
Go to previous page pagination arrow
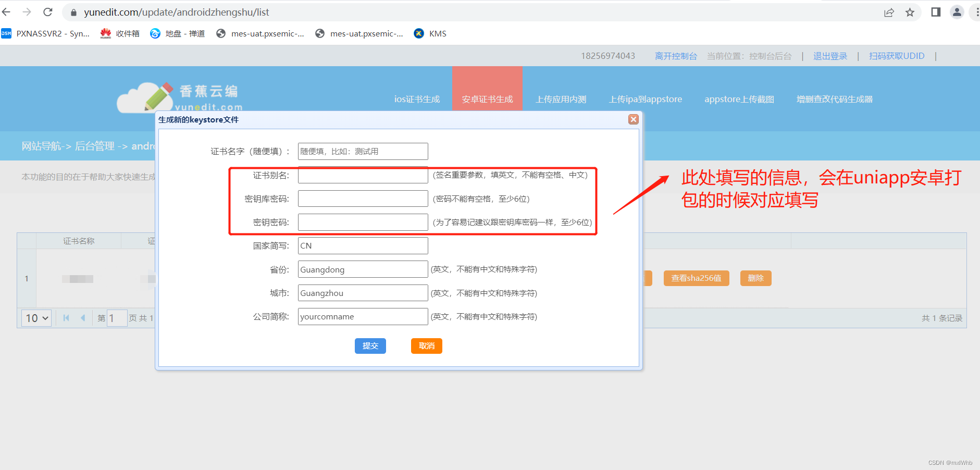click(83, 318)
